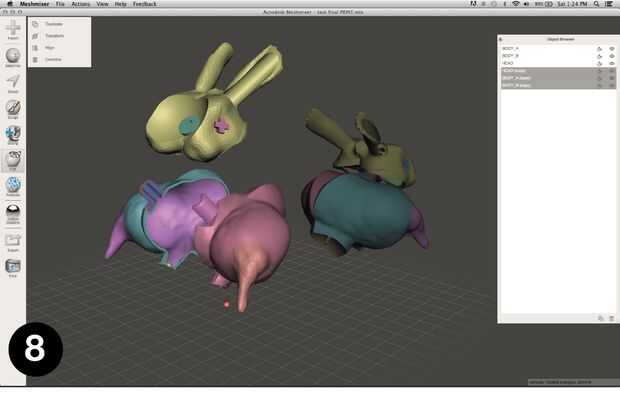The image size is (620, 401).
Task: Toggle visibility eye for BODY_B (copy)
Action: (612, 85)
